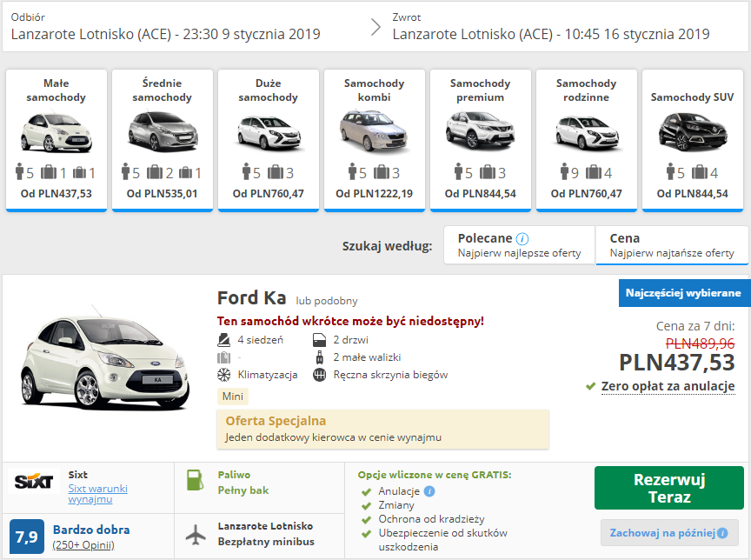Screen dimensions: 751x560
Task: Click the manual gearbox icon
Action: (x=320, y=375)
